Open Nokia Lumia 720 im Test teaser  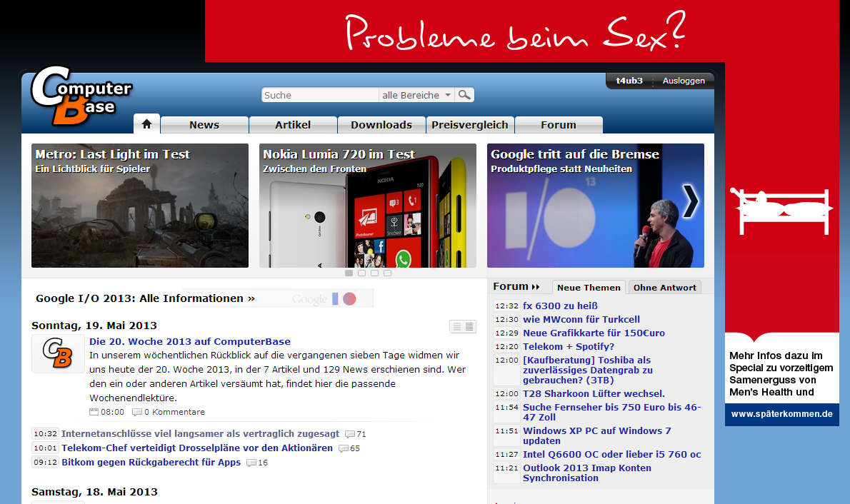tap(368, 206)
